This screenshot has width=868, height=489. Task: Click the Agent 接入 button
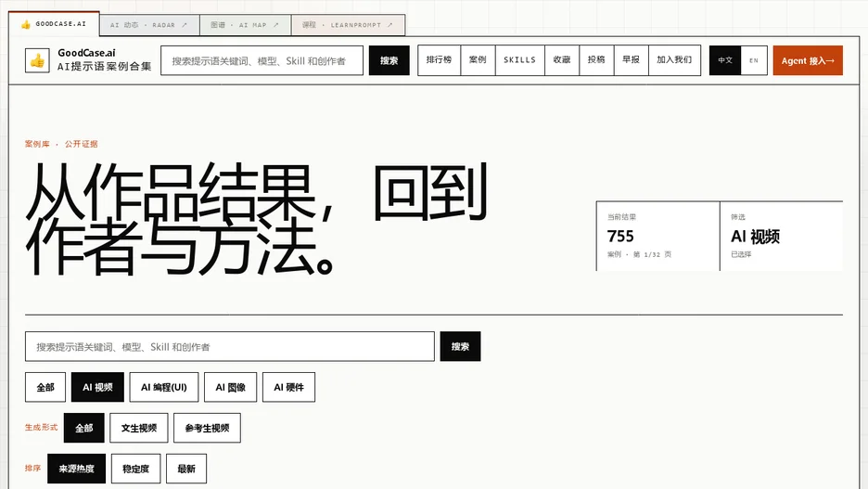pos(808,60)
